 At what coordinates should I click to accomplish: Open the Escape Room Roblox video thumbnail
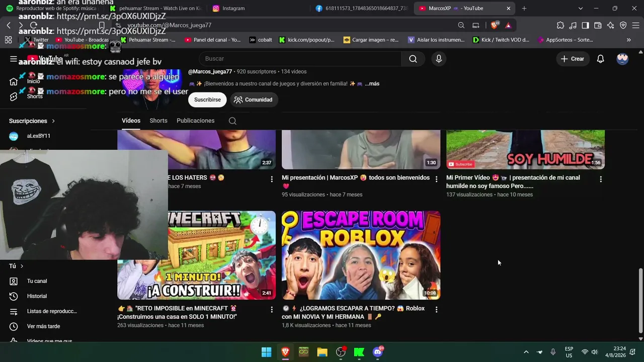click(x=361, y=255)
